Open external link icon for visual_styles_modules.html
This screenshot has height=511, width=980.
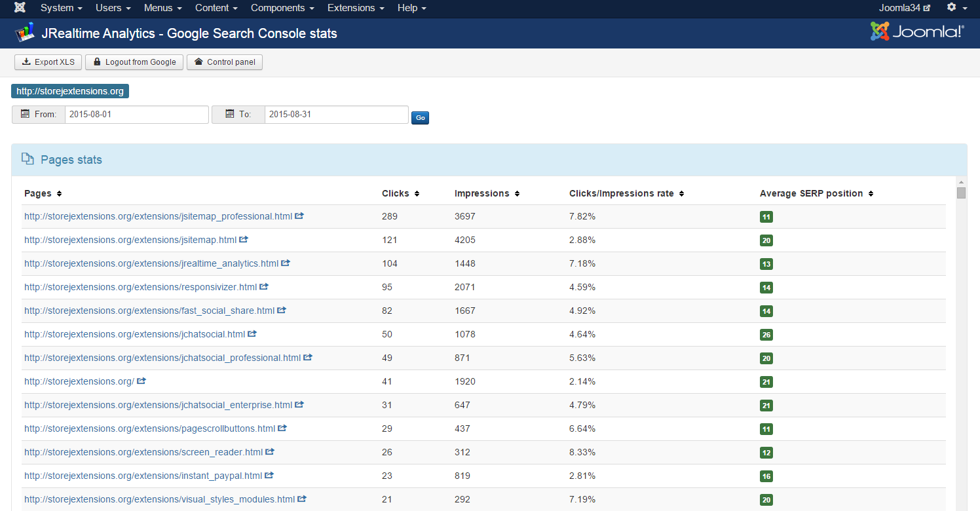click(x=302, y=499)
